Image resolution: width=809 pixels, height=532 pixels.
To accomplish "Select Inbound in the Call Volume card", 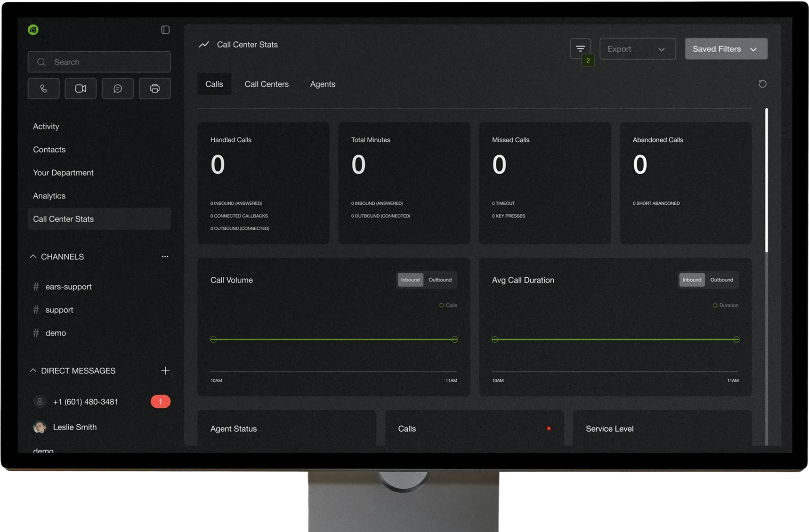I will [410, 280].
